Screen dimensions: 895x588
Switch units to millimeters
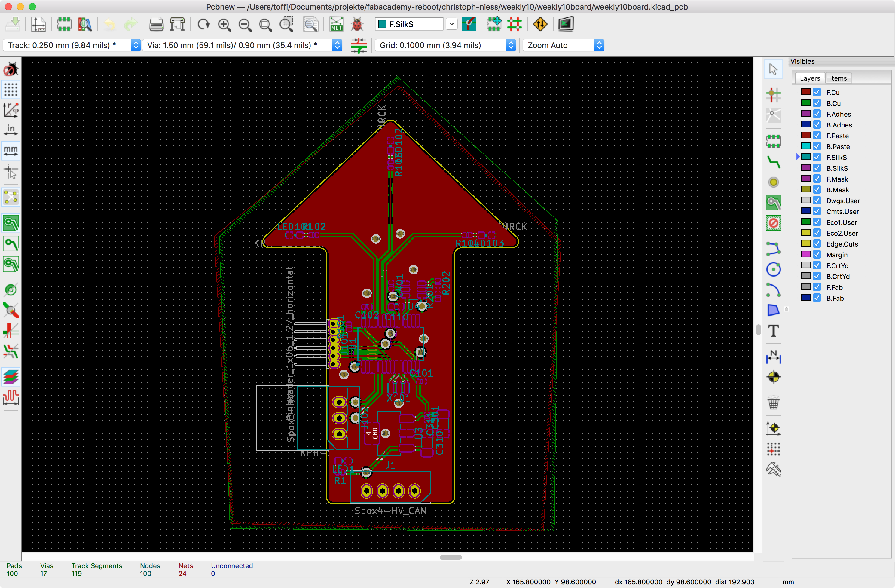pos(11,151)
